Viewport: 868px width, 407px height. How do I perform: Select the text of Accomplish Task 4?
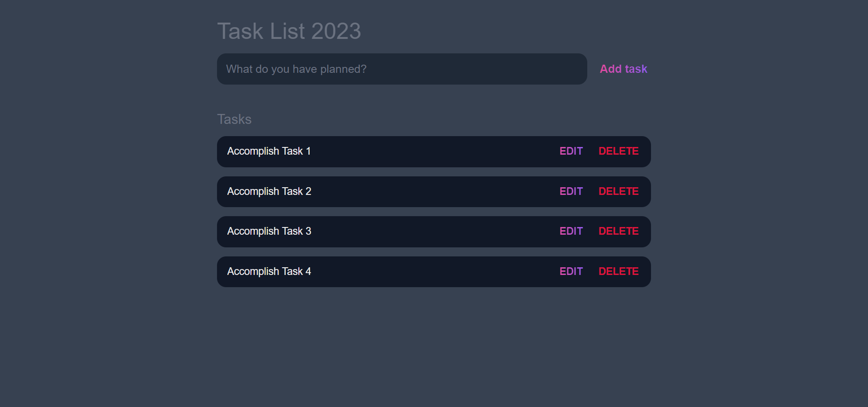[x=269, y=271]
